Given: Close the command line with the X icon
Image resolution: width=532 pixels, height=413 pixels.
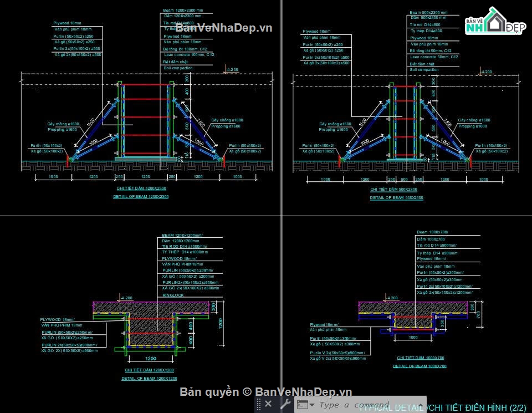Looking at the screenshot, I should click(x=268, y=404).
